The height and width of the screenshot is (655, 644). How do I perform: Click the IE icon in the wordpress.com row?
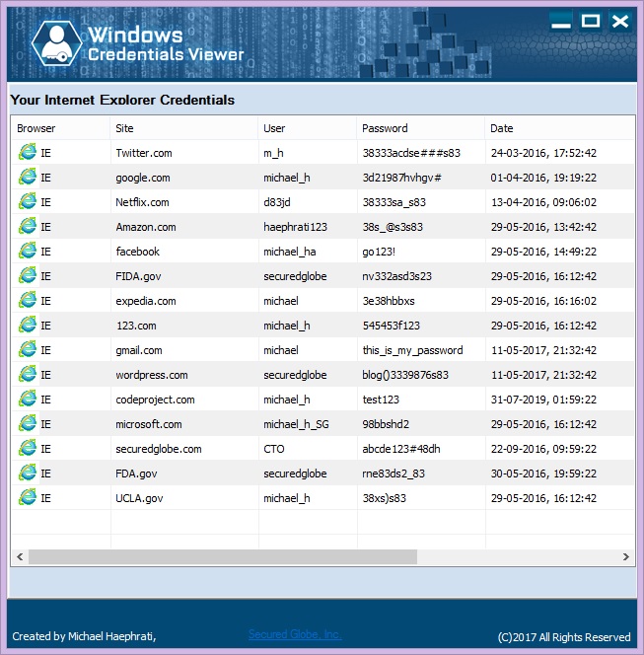point(28,374)
